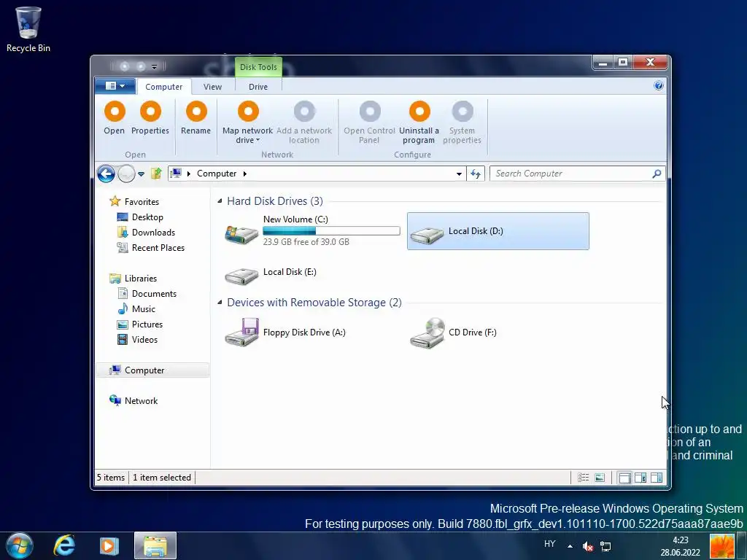The image size is (747, 560).
Task: Click the C: drive capacity bar
Action: [332, 231]
